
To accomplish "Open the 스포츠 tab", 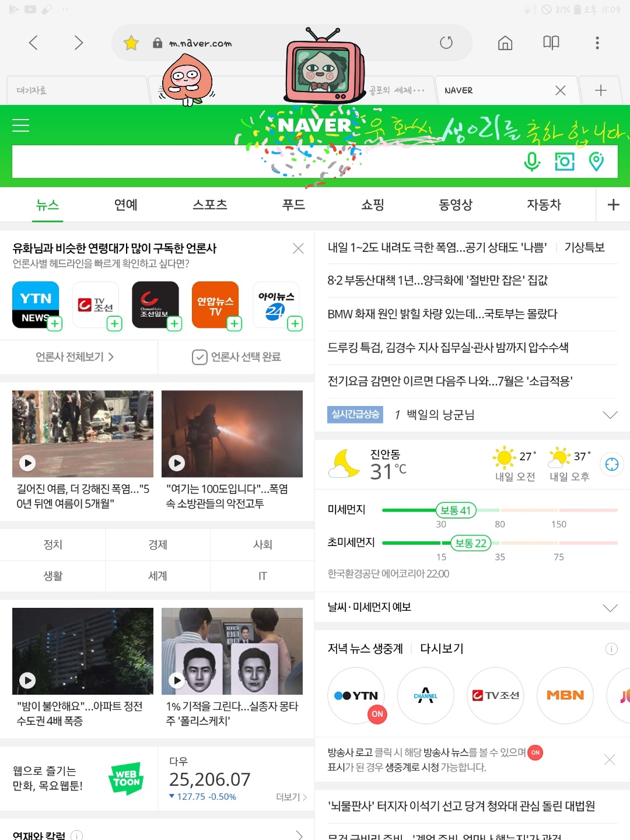I will (x=210, y=205).
